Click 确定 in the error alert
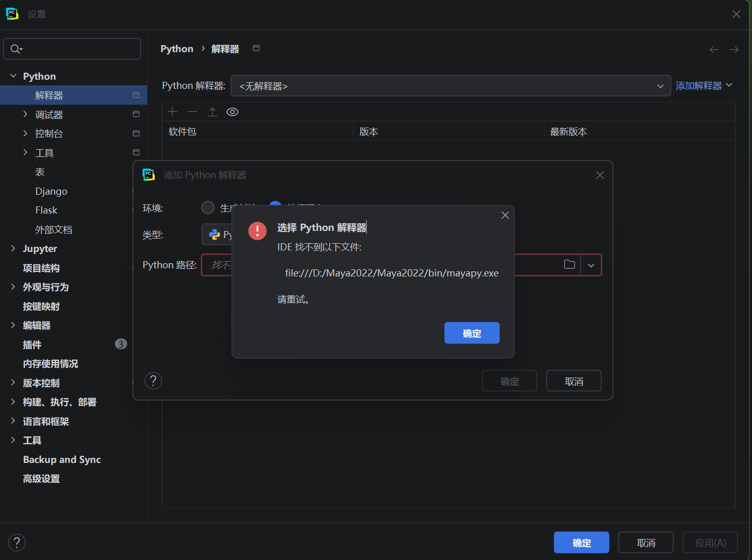 pos(472,333)
